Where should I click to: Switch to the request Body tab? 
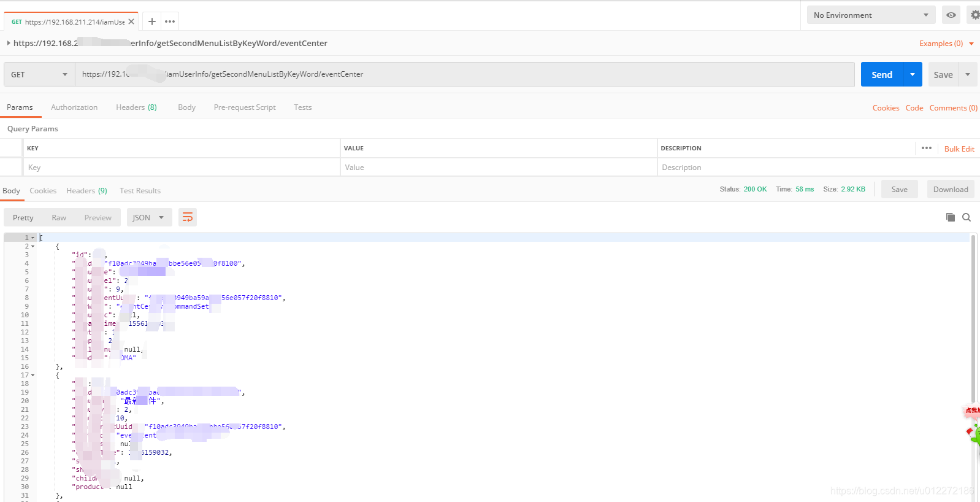click(186, 107)
